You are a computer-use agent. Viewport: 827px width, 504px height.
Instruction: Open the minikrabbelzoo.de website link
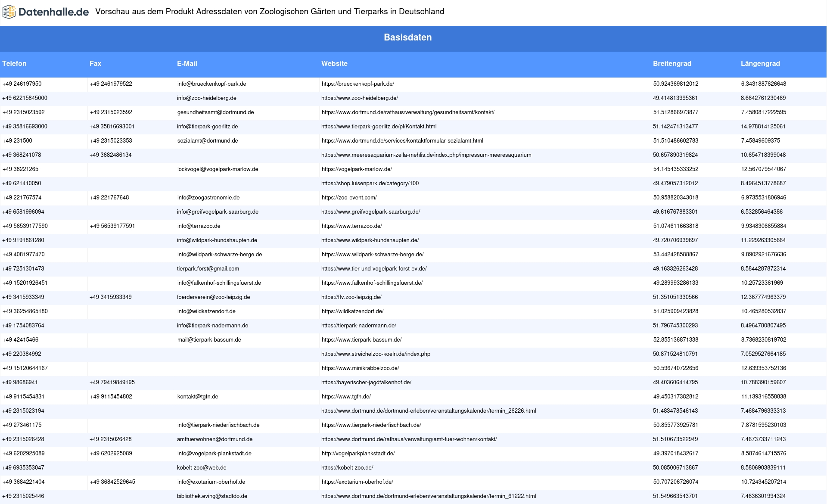[361, 368]
